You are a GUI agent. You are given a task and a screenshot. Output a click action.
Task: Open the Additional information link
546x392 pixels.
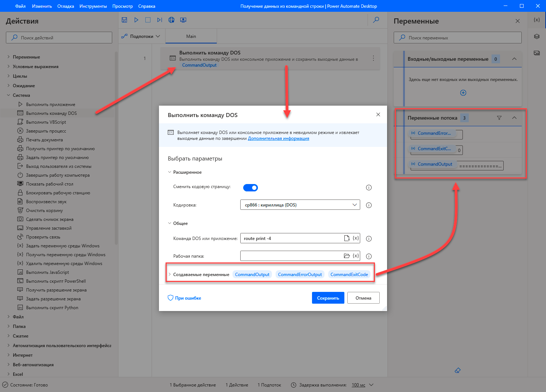(x=278, y=138)
